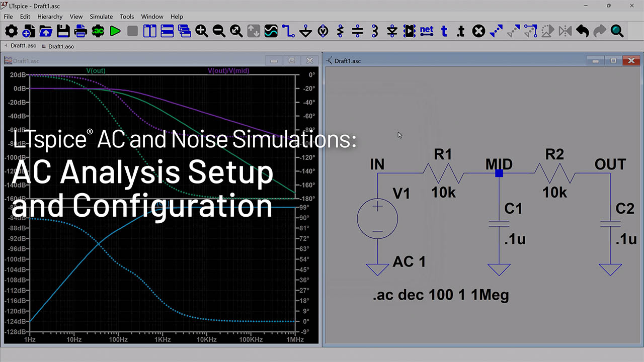Open the Help menu
Screen dimensions: 644x362
click(177, 17)
